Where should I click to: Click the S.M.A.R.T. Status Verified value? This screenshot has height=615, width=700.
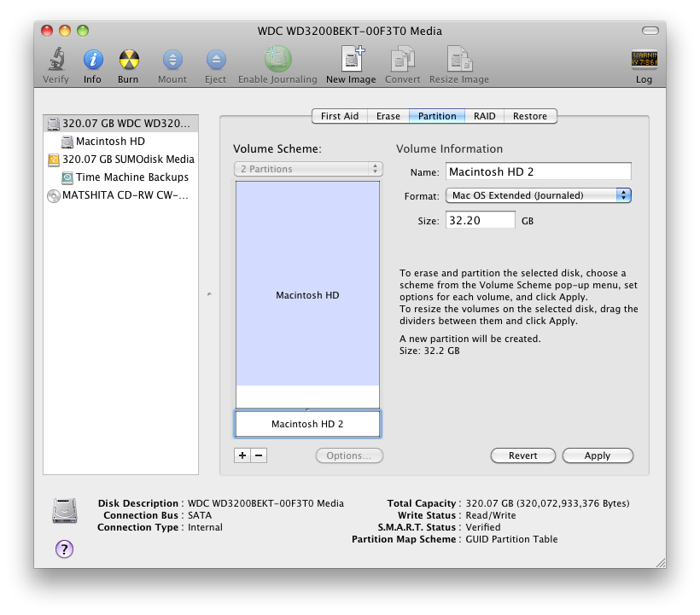click(x=483, y=527)
